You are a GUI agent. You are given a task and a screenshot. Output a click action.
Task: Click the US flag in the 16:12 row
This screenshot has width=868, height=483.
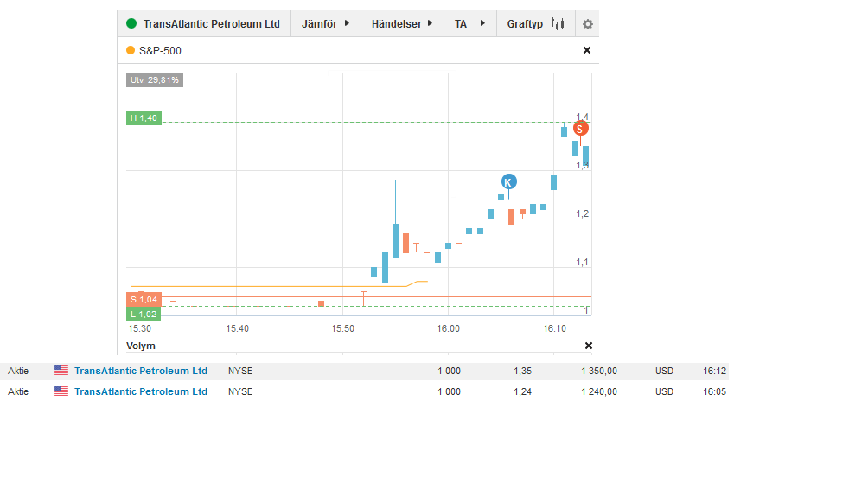[61, 371]
